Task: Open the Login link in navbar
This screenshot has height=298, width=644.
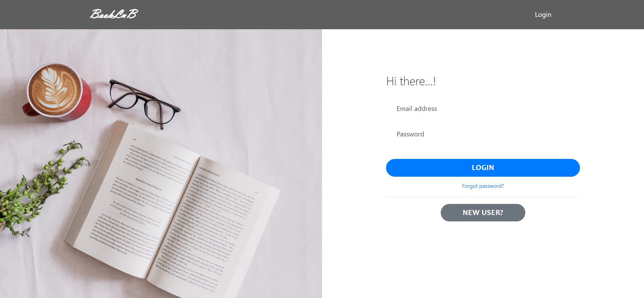Action: (x=543, y=14)
